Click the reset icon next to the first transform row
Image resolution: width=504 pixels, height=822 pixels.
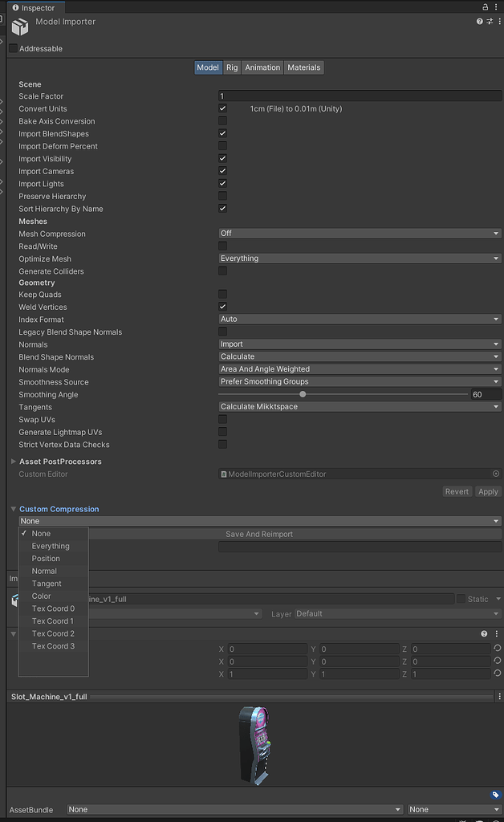click(496, 649)
